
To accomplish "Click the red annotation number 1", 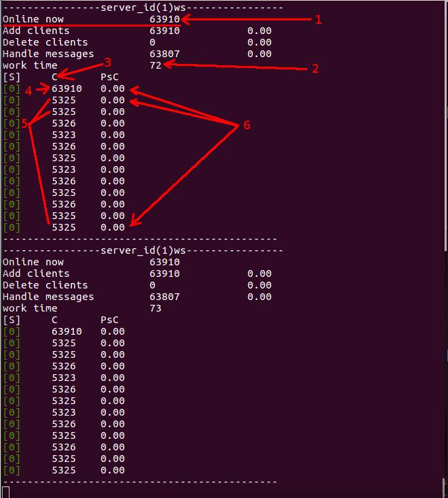I will tap(319, 20).
